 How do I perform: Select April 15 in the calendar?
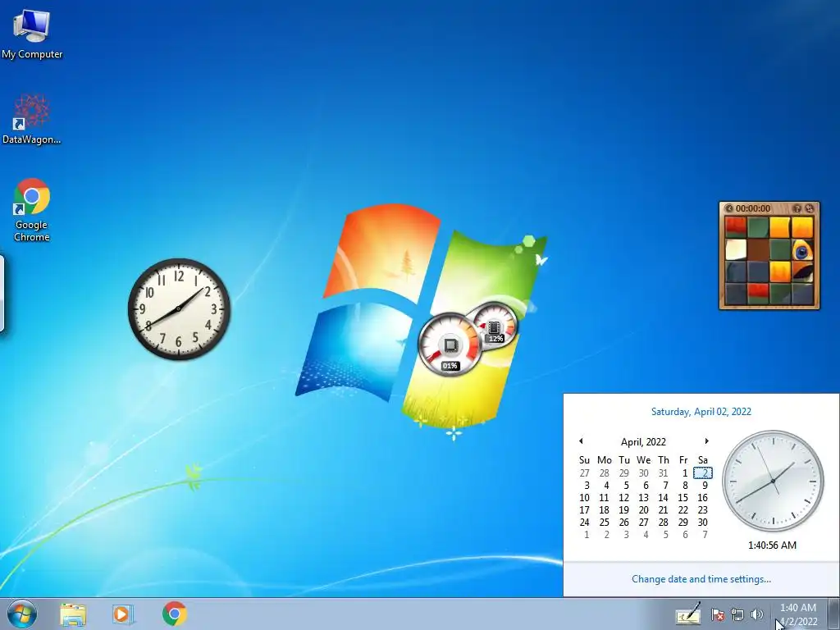coord(683,498)
